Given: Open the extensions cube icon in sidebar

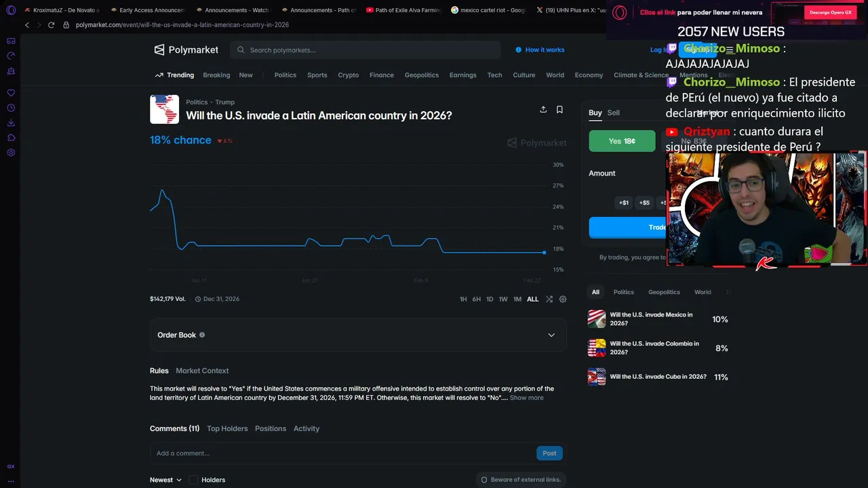Looking at the screenshot, I should (11, 138).
